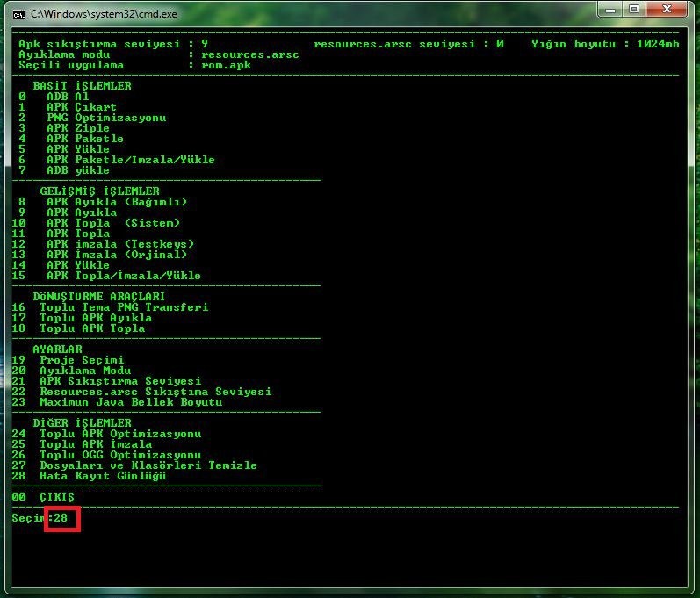
Task: Select '27 Dosyaları ve Klasörleri Temizle'
Action: [x=134, y=465]
